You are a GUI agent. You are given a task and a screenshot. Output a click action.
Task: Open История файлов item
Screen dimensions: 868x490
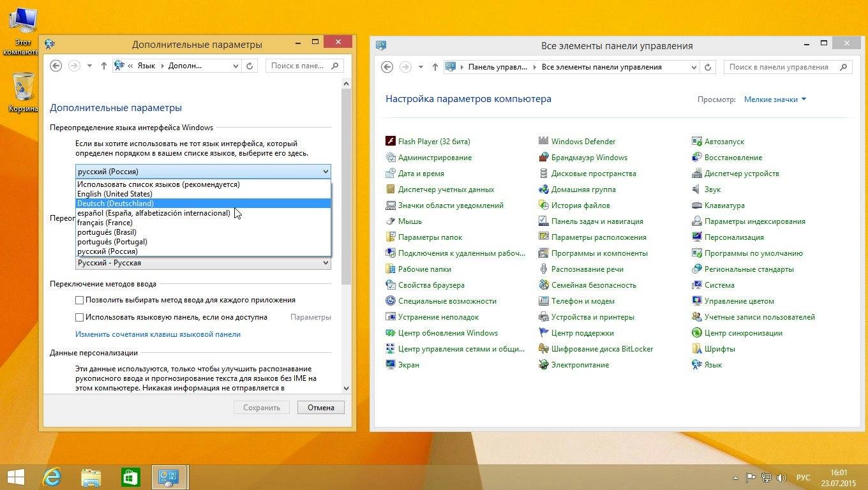coord(574,205)
